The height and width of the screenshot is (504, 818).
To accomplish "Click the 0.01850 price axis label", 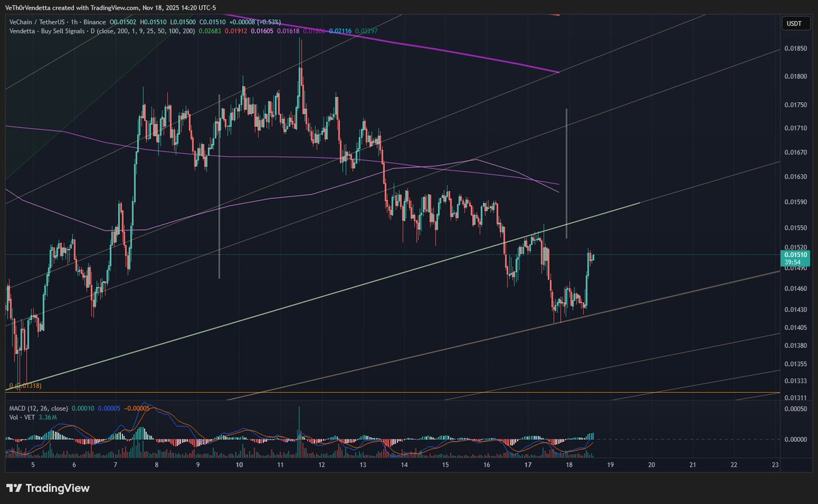I will (795, 48).
